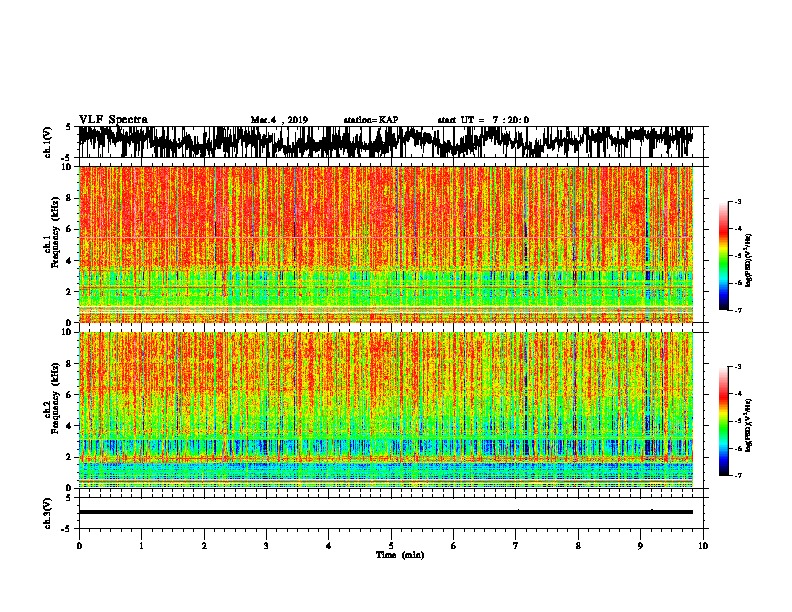Click the time axis tick label "1"
The height and width of the screenshot is (612, 792).
pos(141,546)
